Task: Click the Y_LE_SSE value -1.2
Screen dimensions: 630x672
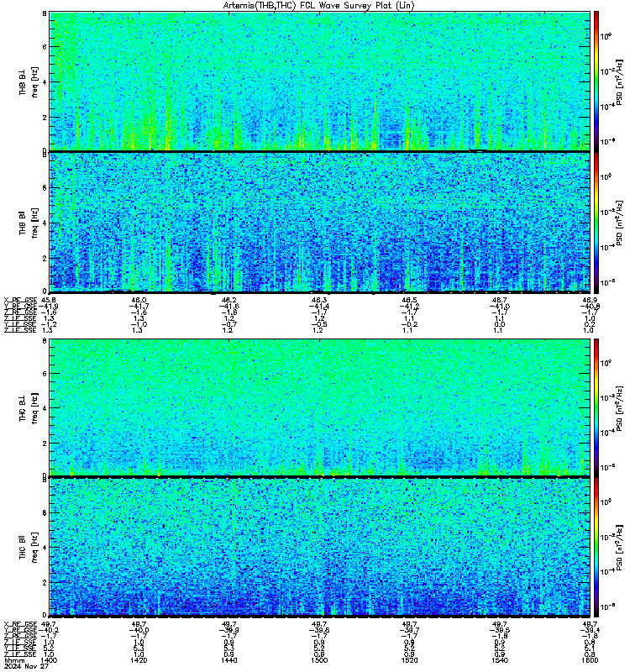Action: [x=49, y=324]
